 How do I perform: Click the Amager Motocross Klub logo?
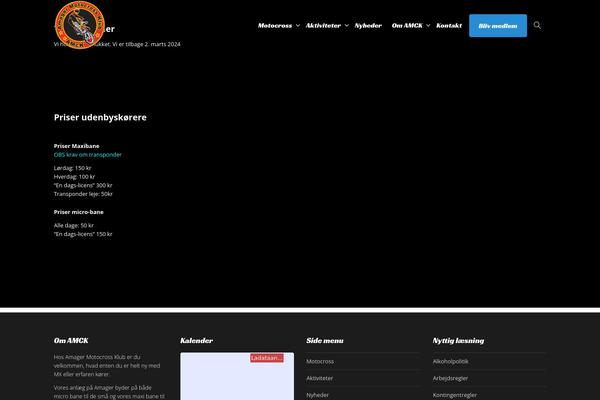pos(80,24)
